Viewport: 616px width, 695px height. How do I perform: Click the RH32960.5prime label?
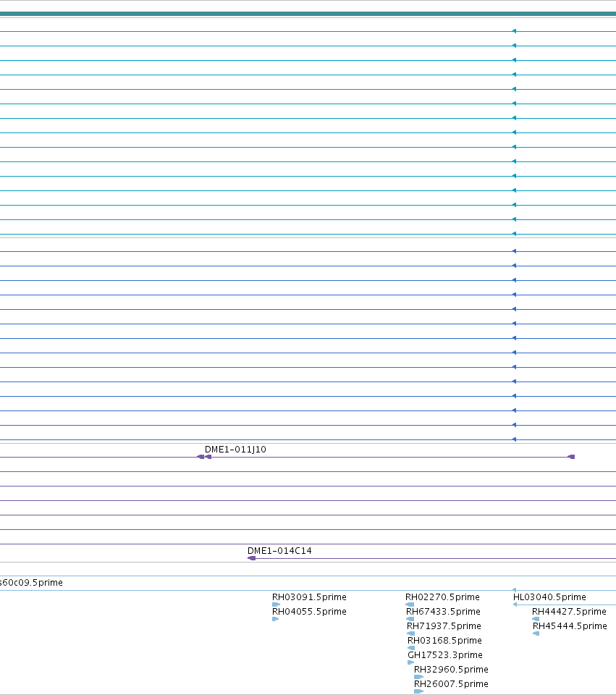click(x=451, y=670)
